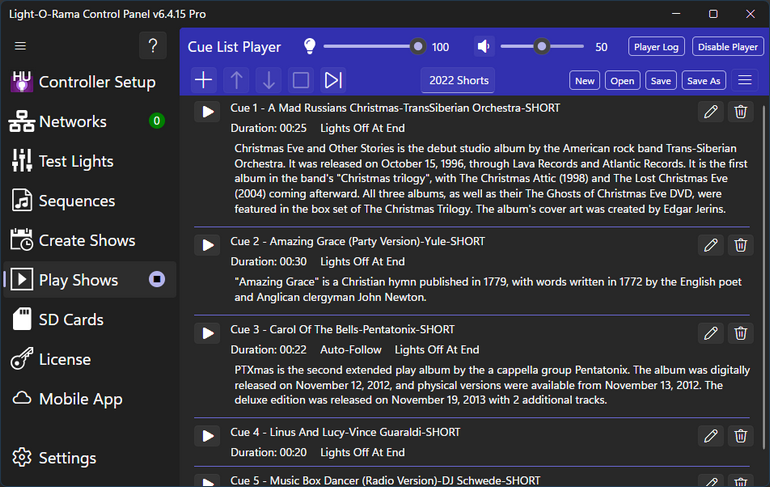This screenshot has height=487, width=770.
Task: Click the cue list vertical scrollbar
Action: pyautogui.click(x=764, y=277)
